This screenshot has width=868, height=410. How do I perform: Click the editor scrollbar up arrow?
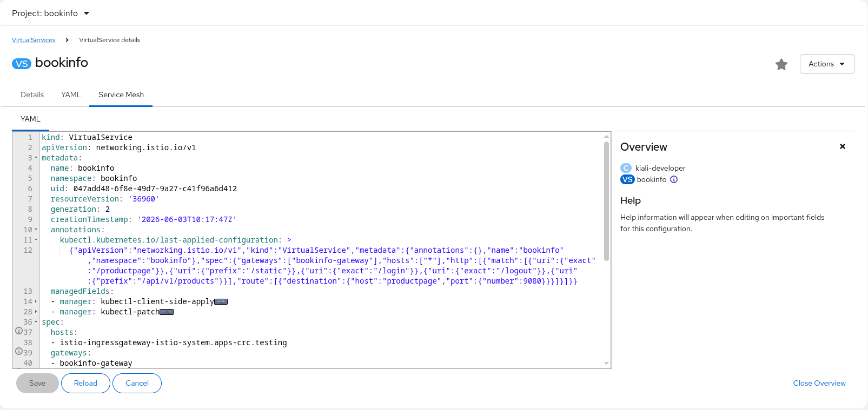606,137
